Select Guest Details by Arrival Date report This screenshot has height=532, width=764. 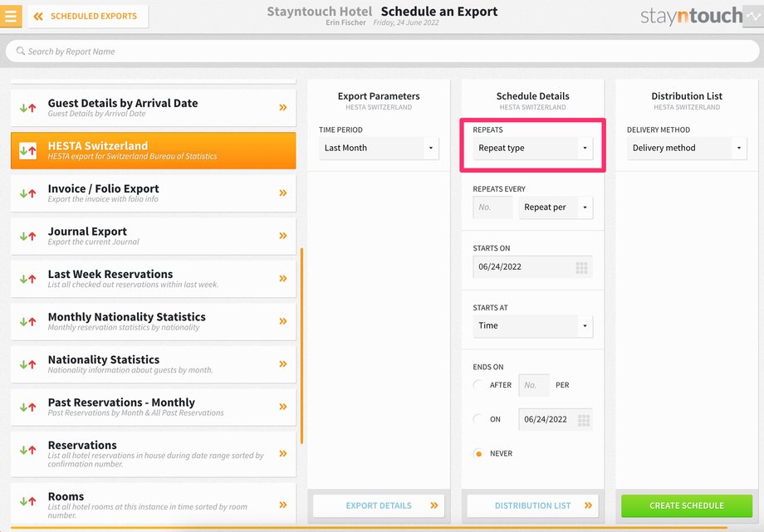pos(154,108)
